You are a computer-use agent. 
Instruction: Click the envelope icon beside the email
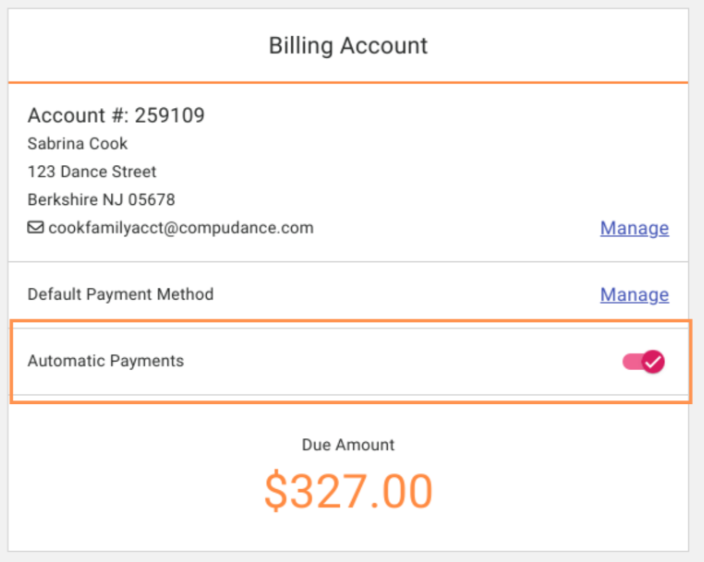tap(35, 228)
